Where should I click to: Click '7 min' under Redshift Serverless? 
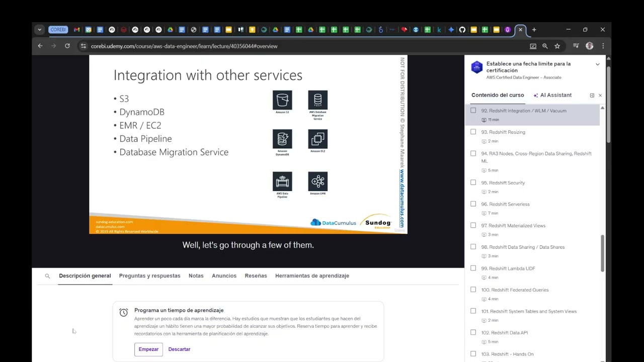[493, 213]
